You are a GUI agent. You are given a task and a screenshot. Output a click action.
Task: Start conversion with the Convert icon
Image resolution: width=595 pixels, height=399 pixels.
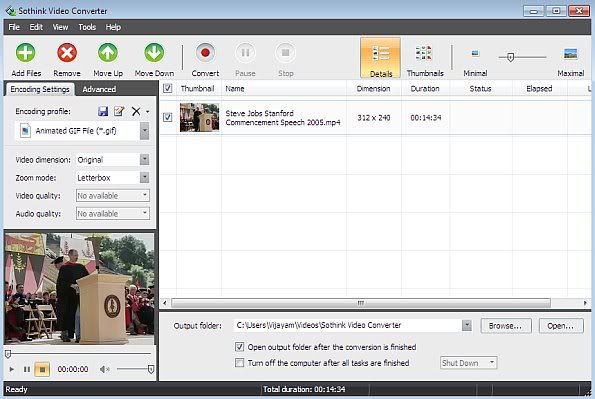tap(205, 53)
